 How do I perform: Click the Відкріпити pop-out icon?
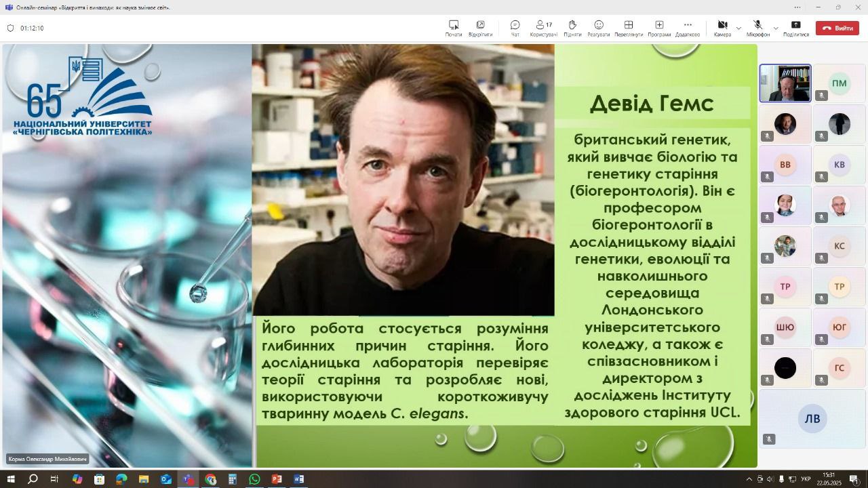click(480, 28)
